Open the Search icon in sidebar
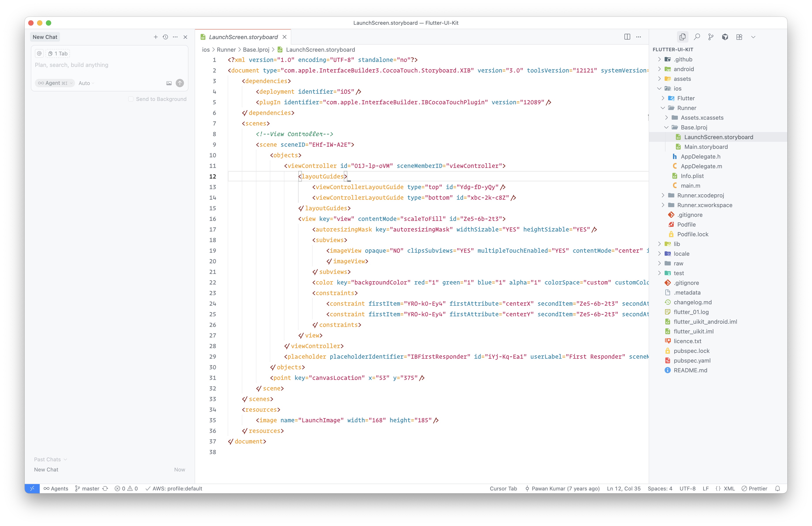 (x=697, y=37)
